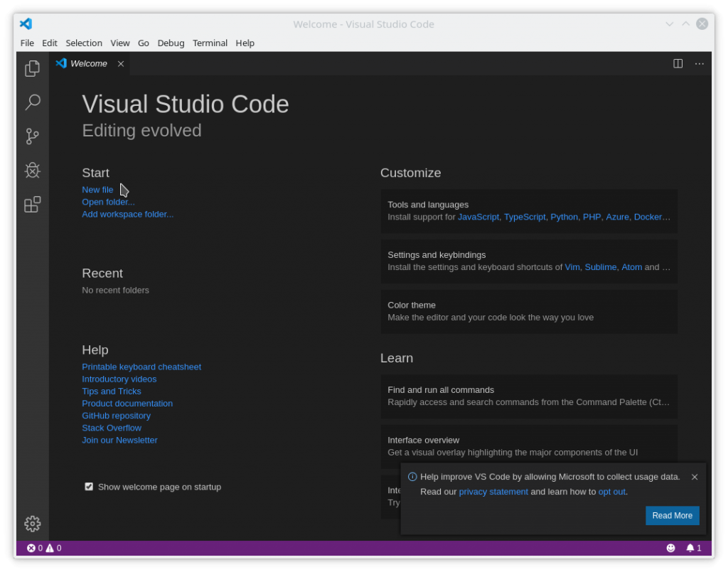
Task: Click the TypeScript language link
Action: [525, 217]
